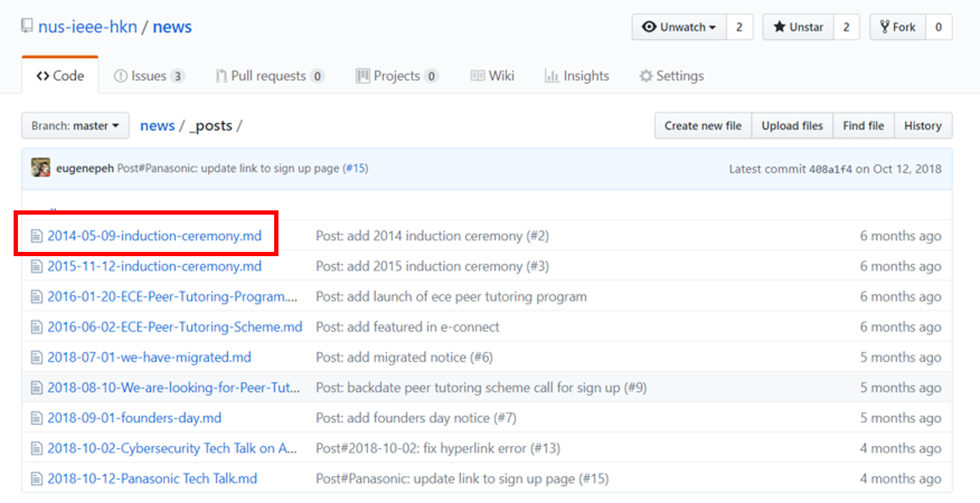Click the news breadcrumb link
Image resolution: width=980 pixels, height=503 pixels.
coord(157,125)
